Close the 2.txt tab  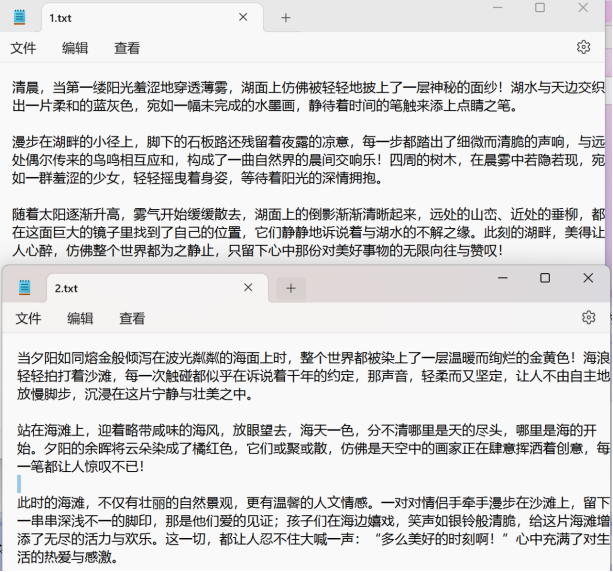tap(248, 288)
